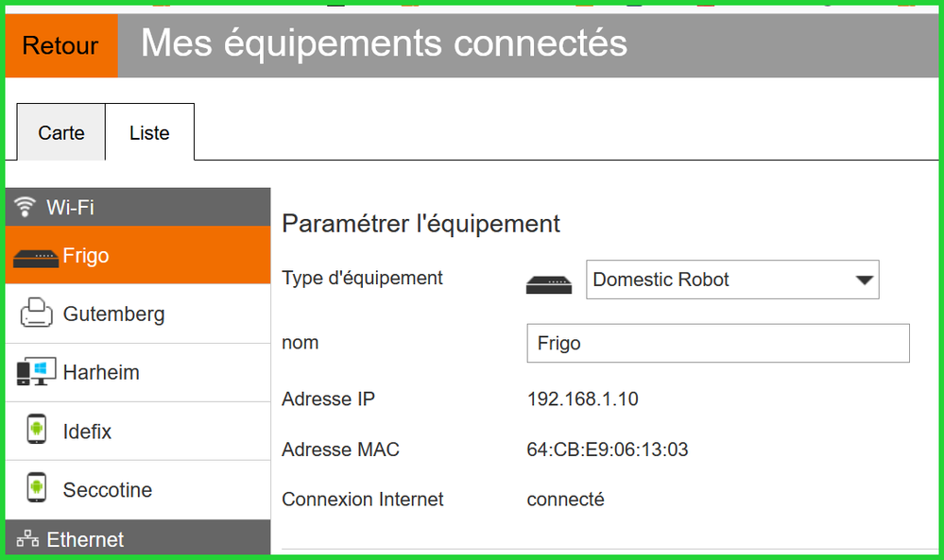Click the Ethernet network icon in sidebar
The width and height of the screenshot is (944, 560).
coord(27,540)
